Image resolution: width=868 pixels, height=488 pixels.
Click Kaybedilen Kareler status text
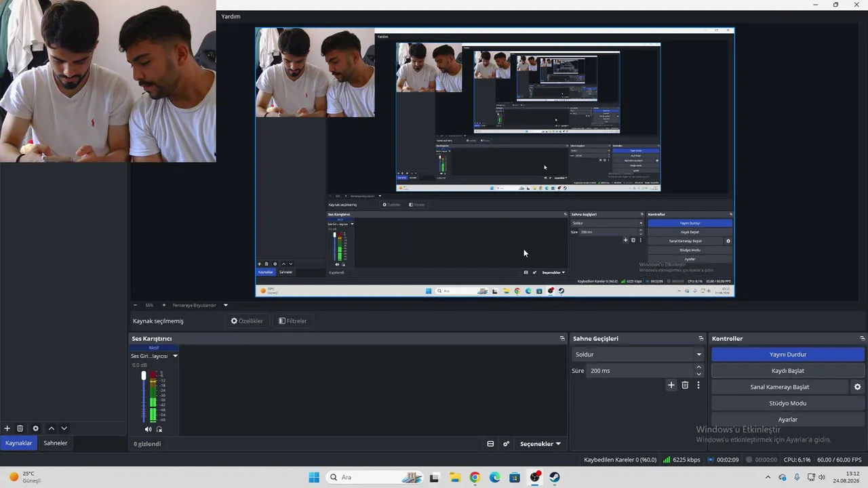[620, 460]
